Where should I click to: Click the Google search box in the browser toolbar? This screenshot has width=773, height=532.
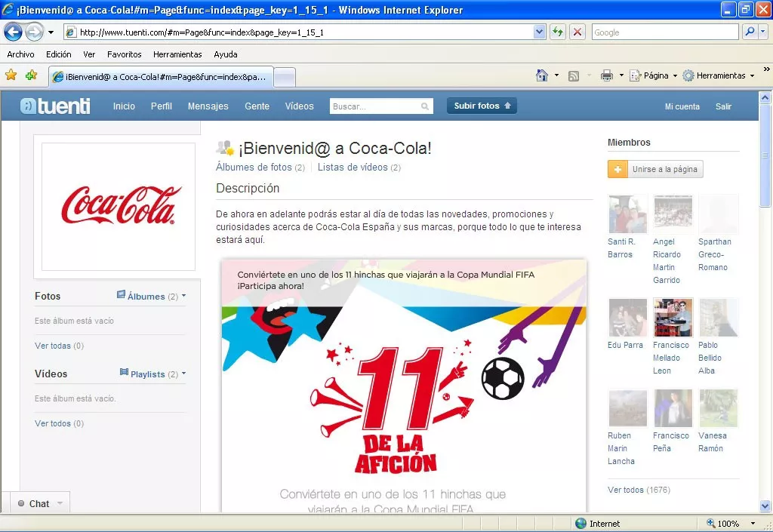[x=665, y=32]
